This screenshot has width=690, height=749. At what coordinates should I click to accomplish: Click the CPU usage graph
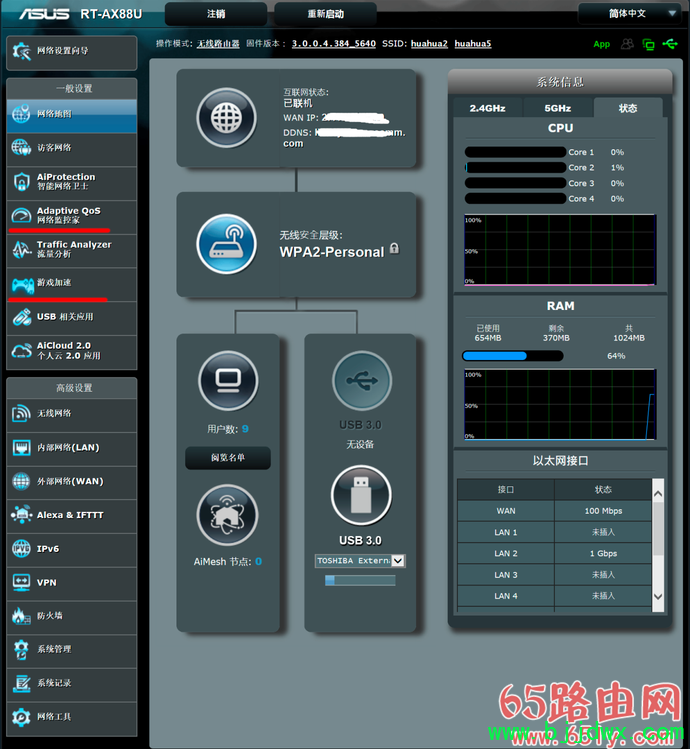pos(560,250)
